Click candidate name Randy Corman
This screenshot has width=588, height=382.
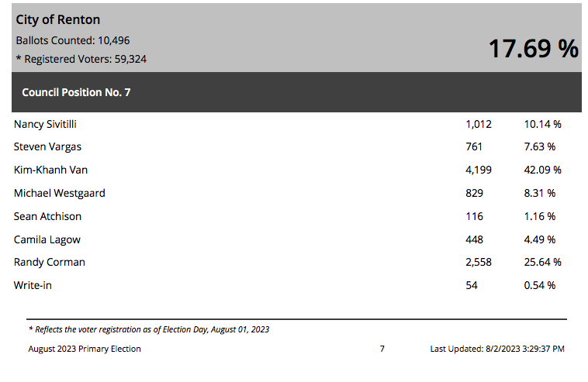click(50, 262)
